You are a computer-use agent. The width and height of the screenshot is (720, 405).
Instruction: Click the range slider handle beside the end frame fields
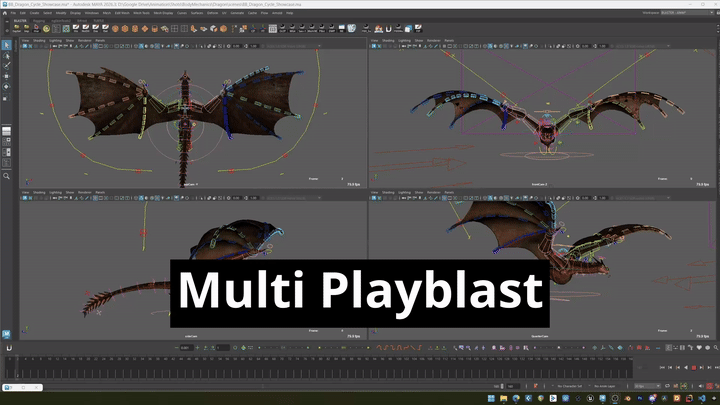coord(502,386)
